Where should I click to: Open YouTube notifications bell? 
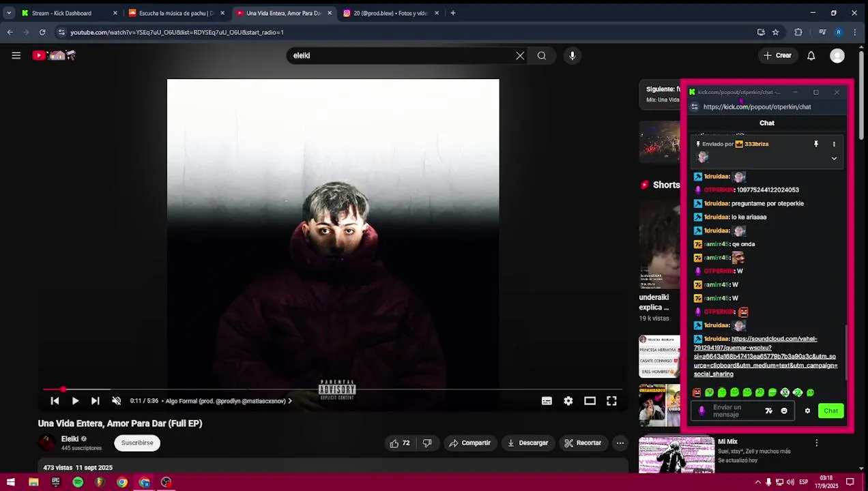pos(811,56)
